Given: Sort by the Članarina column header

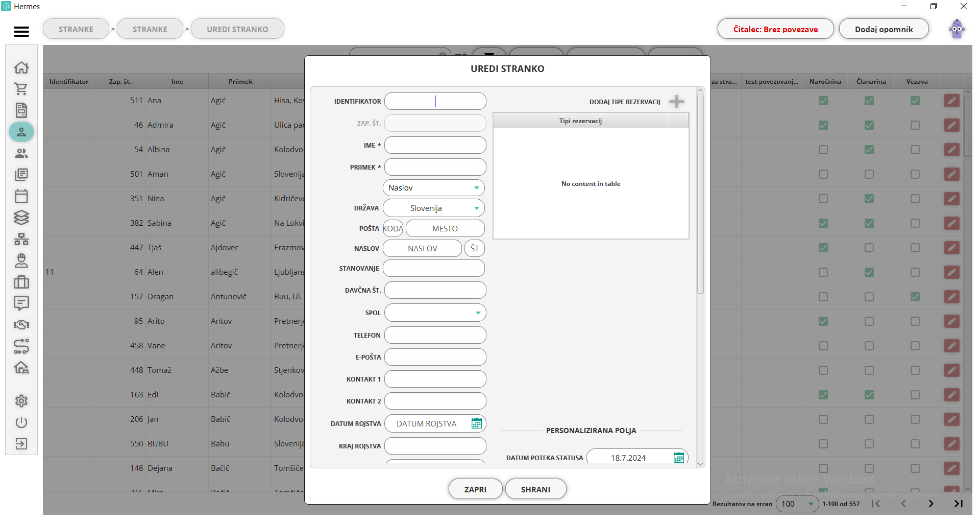Looking at the screenshot, I should tap(871, 82).
